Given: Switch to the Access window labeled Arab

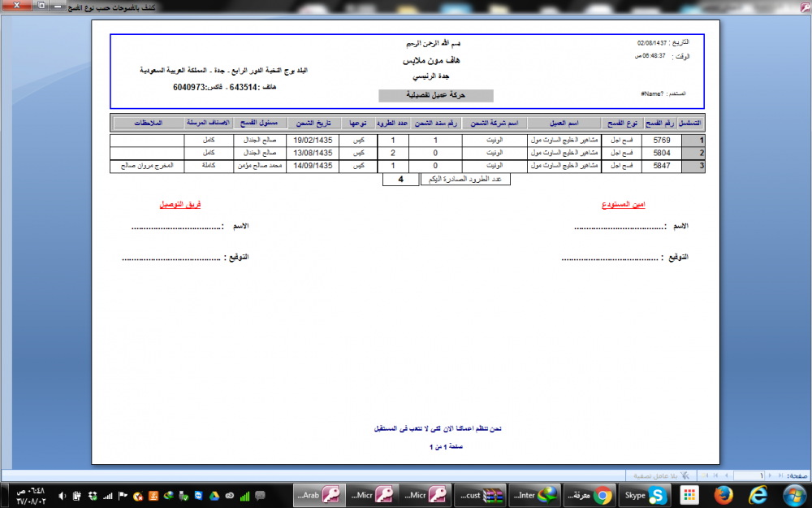Looking at the screenshot, I should click(x=318, y=495).
